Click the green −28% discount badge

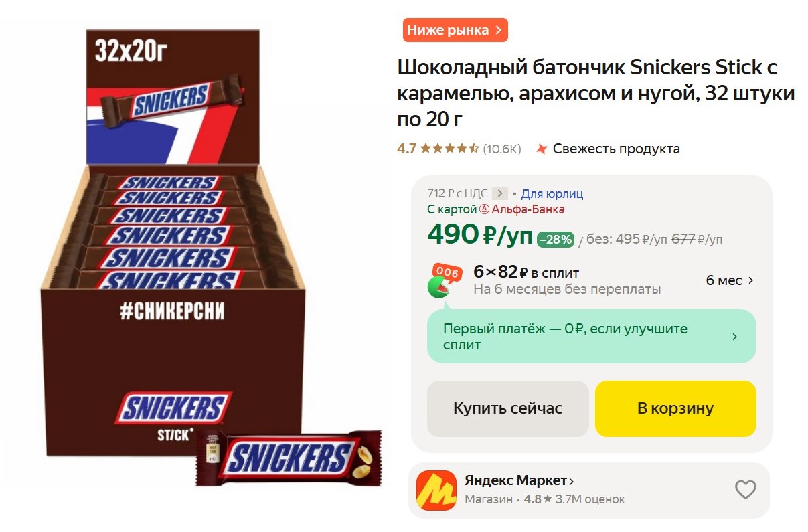[x=556, y=239]
